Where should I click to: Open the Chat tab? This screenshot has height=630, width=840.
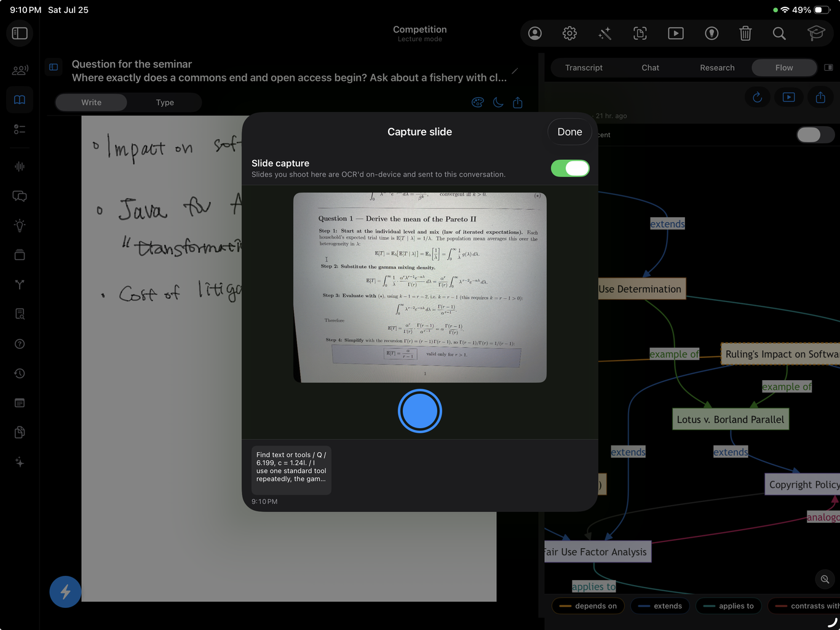[x=650, y=68]
